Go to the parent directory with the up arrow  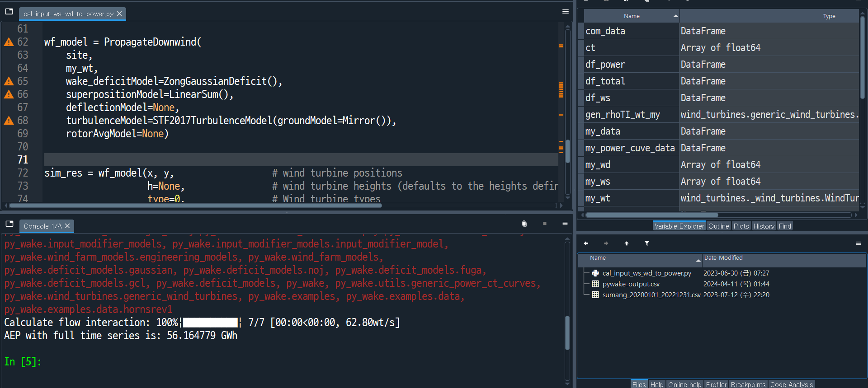click(x=627, y=243)
